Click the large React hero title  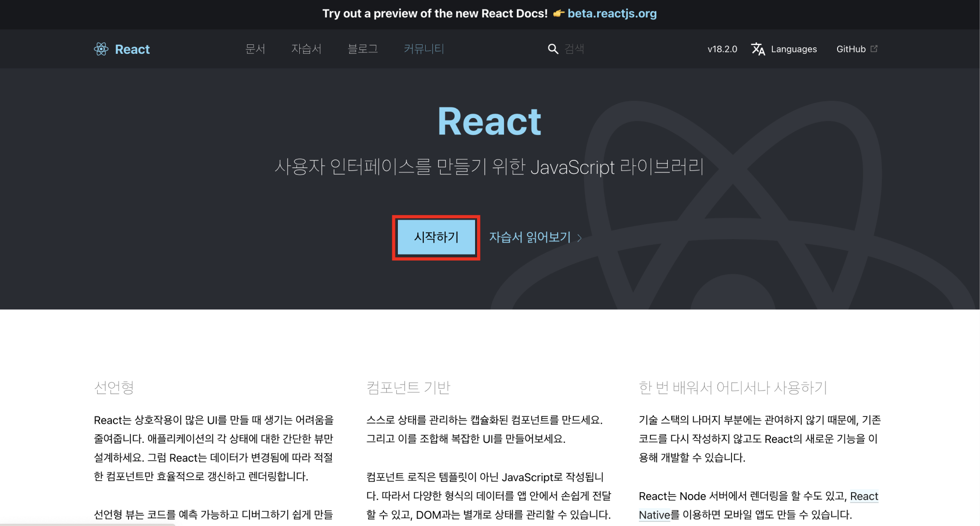pos(490,122)
